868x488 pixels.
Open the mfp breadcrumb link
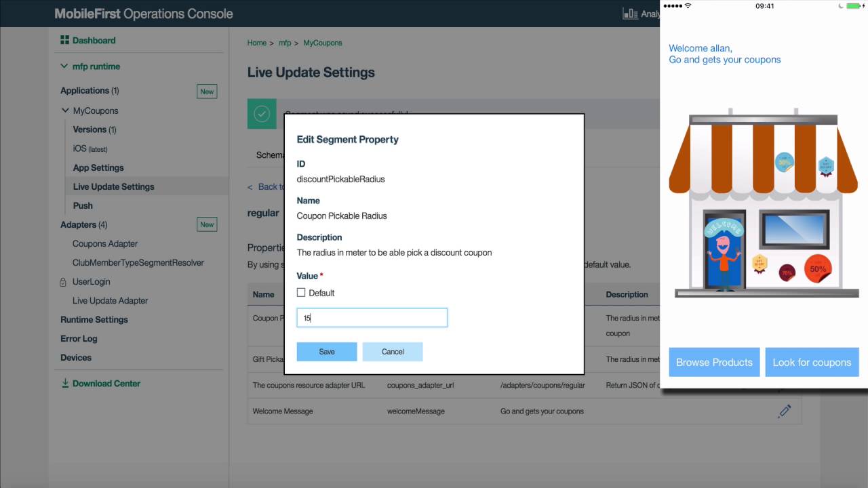tap(285, 43)
